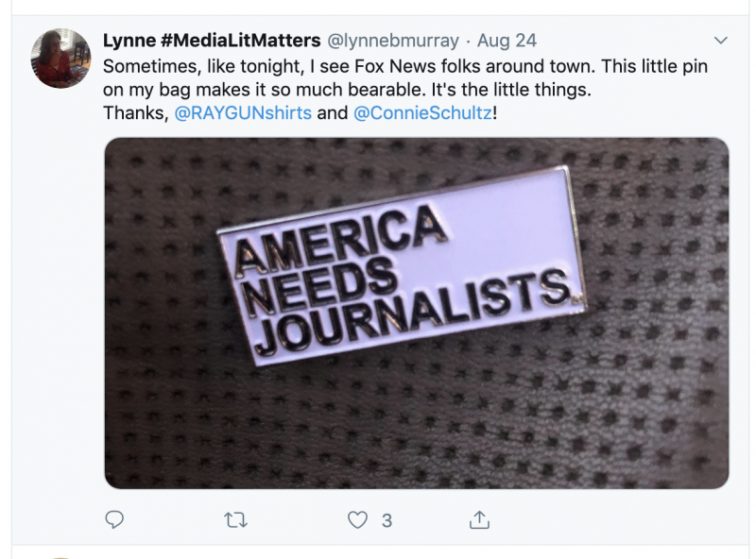Expand the tweet options chevron menu

point(721,41)
